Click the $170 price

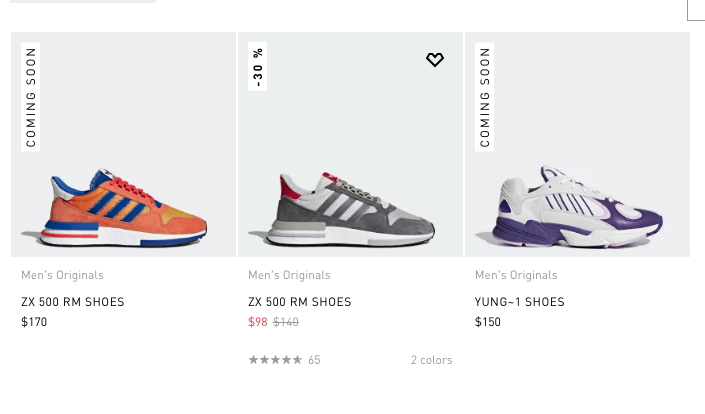point(34,322)
